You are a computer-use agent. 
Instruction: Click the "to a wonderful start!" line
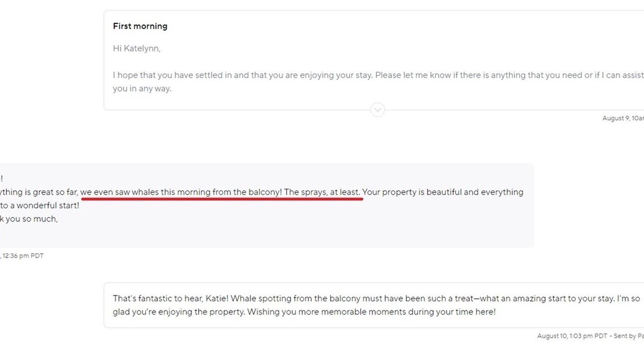click(x=40, y=206)
